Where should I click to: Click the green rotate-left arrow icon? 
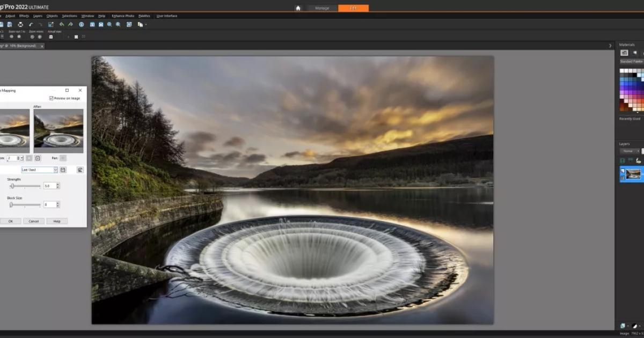[61, 24]
